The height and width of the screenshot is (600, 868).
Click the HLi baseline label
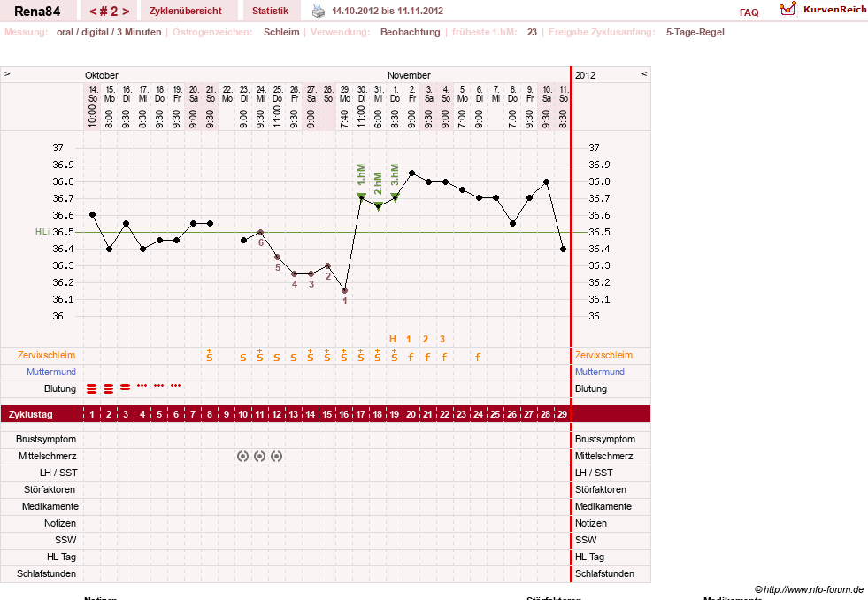coord(42,232)
